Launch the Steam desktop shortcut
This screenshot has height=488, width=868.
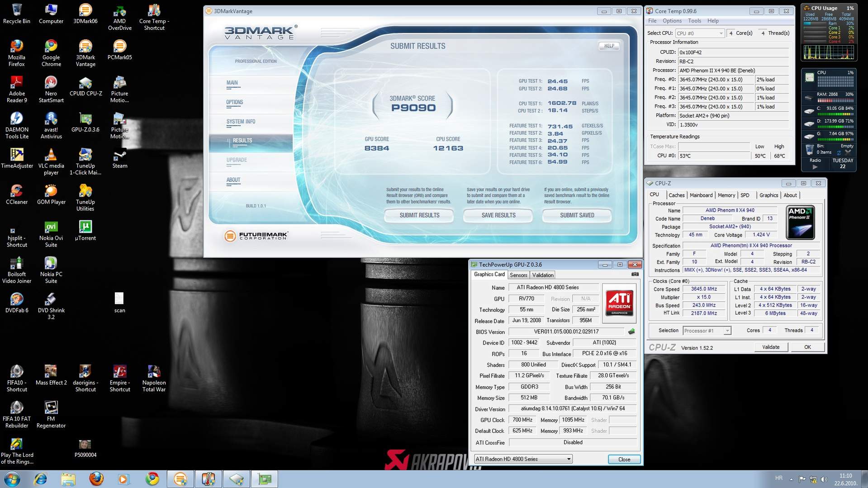pyautogui.click(x=119, y=158)
